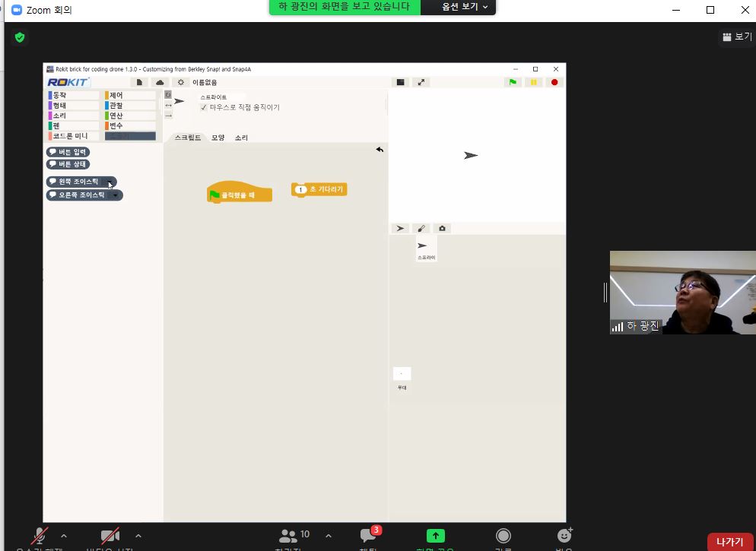The image size is (756, 551).
Task: Click the Zoom '보기' view button
Action: [x=736, y=36]
